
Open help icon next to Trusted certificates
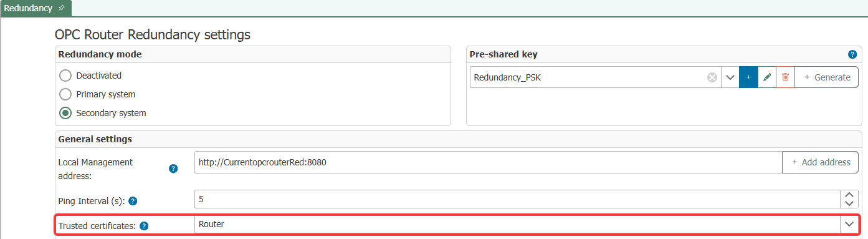(144, 226)
